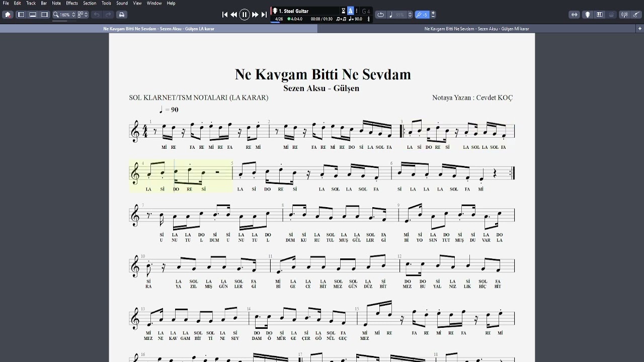Open the Window menu
The image size is (644, 362).
(154, 3)
